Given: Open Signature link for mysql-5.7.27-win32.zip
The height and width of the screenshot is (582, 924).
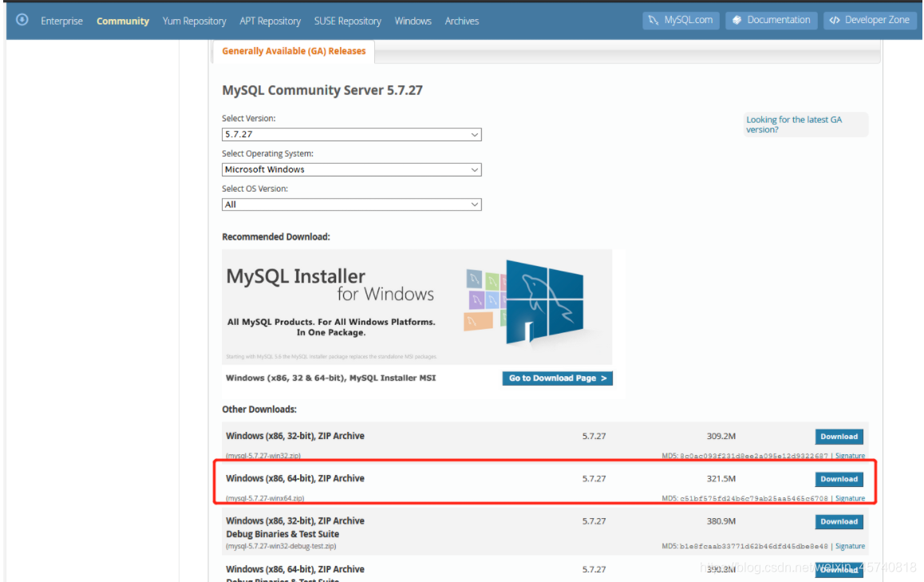Looking at the screenshot, I should tap(850, 456).
